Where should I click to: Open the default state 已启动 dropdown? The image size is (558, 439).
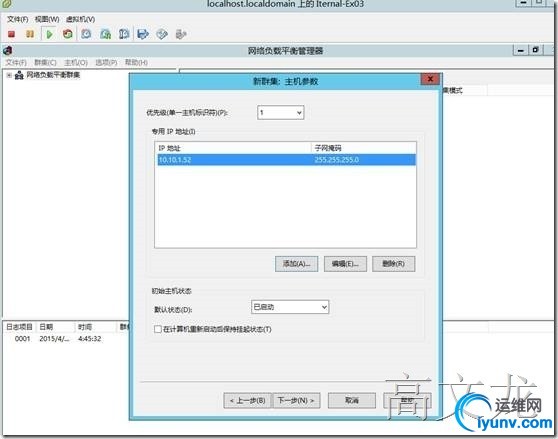(290, 307)
